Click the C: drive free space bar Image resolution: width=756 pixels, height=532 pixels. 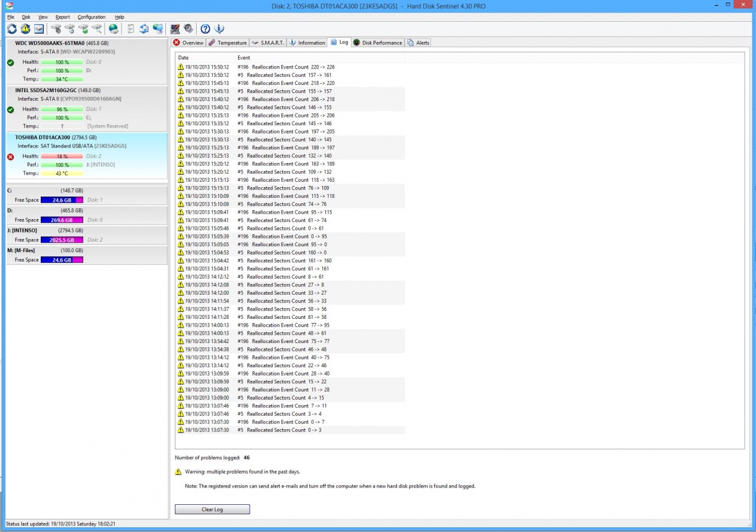(62, 200)
